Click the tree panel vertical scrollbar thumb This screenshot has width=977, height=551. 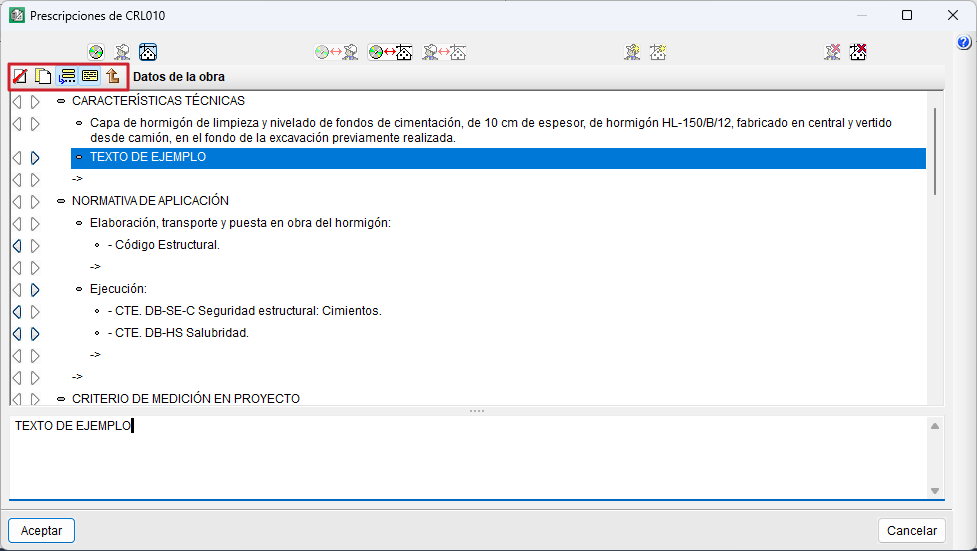pos(935,151)
